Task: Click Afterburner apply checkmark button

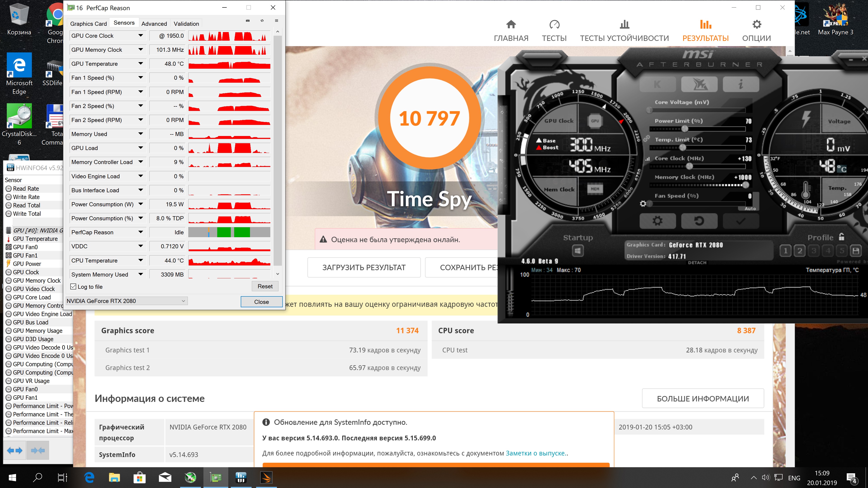Action: (x=741, y=221)
